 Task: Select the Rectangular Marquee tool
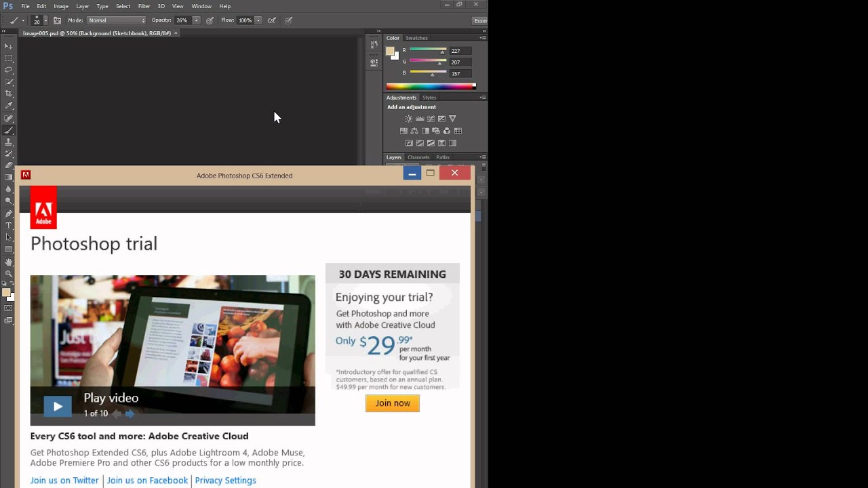point(9,58)
